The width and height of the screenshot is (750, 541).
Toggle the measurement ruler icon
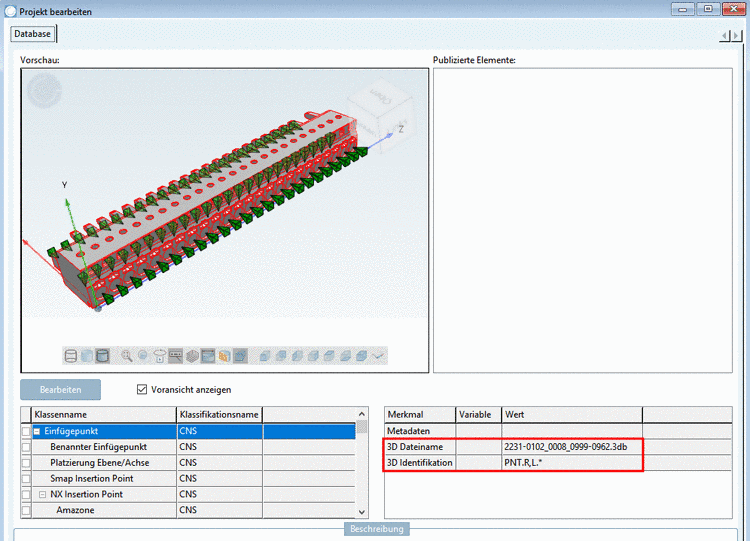pyautogui.click(x=176, y=356)
